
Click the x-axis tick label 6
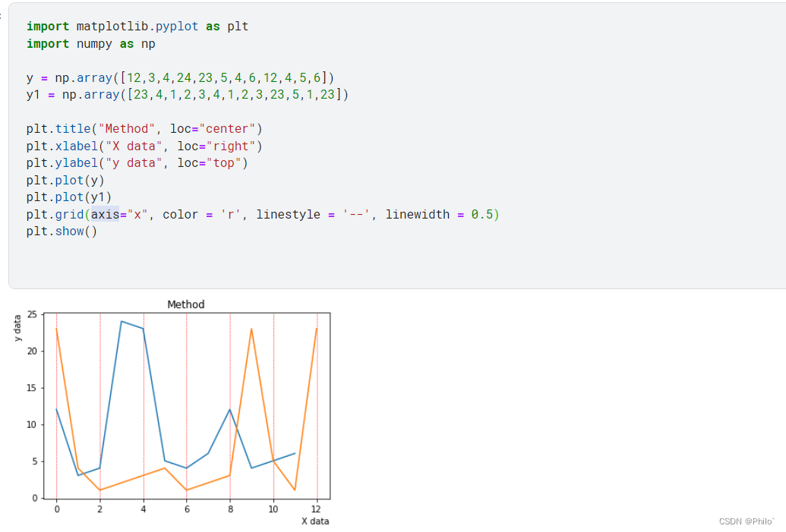click(187, 509)
